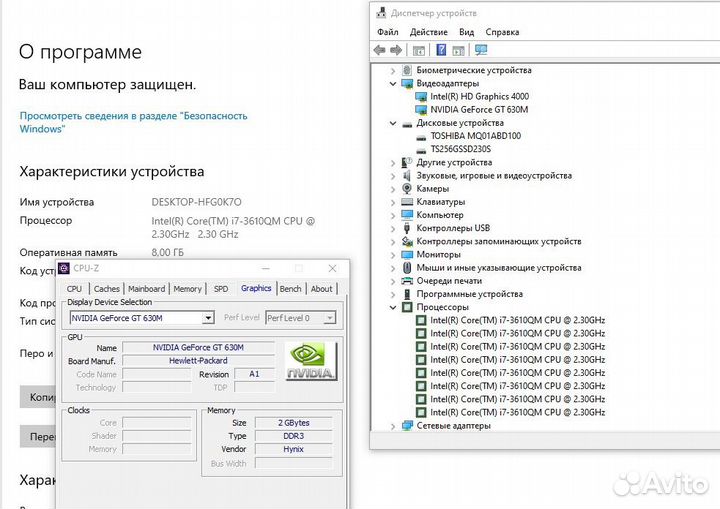Open the Файл menu in Device Manager
Viewport: 720px width, 509px height.
388,32
